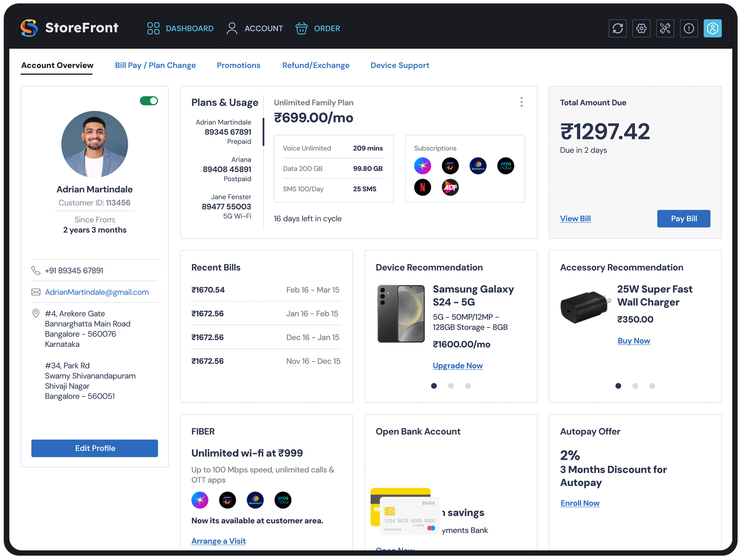The image size is (741, 560).
Task: Click Adrian Martindale's profile photo
Action: [x=95, y=144]
